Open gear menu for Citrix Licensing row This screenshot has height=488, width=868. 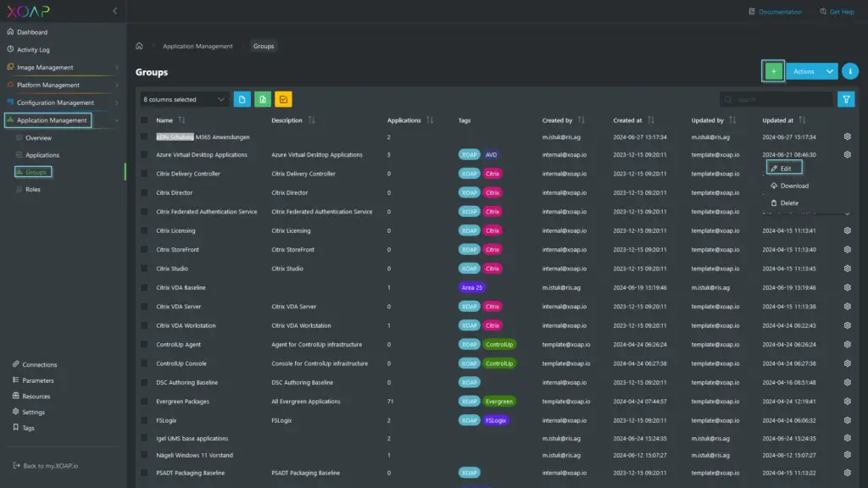[847, 230]
